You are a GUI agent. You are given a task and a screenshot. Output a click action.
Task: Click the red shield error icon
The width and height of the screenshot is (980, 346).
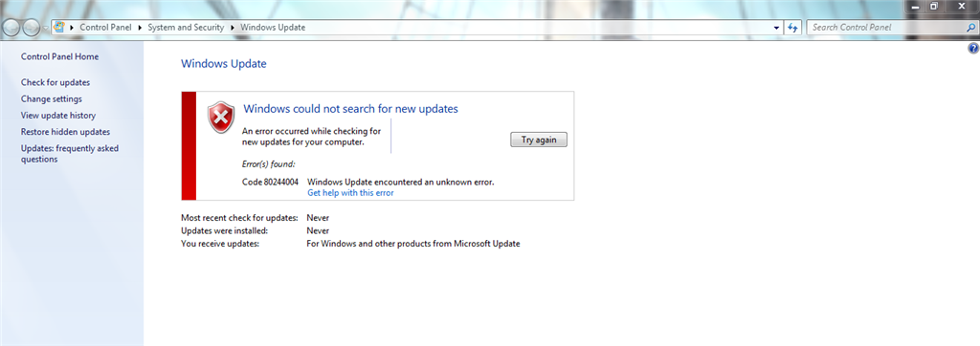point(221,117)
